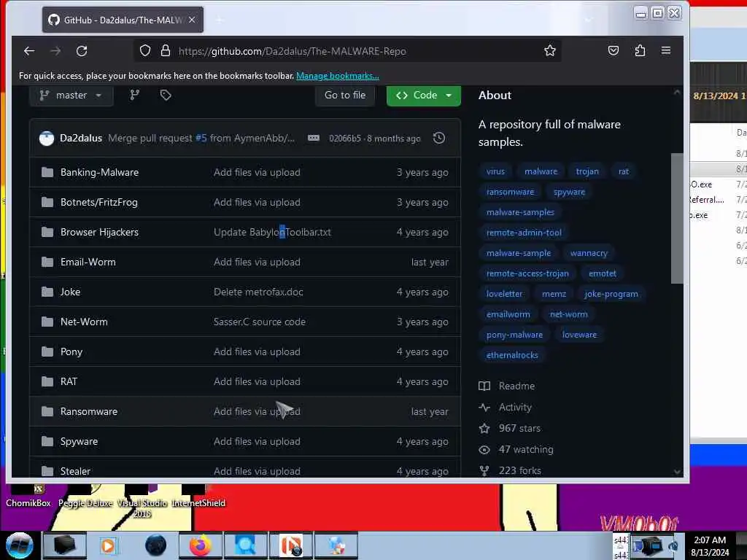This screenshot has height=560, width=747.
Task: Open the Da2dalus user link
Action: point(81,138)
